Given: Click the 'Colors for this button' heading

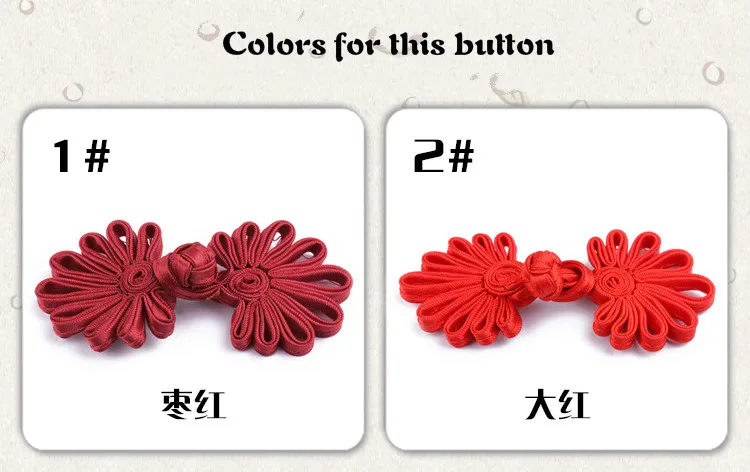Looking at the screenshot, I should 388,44.
